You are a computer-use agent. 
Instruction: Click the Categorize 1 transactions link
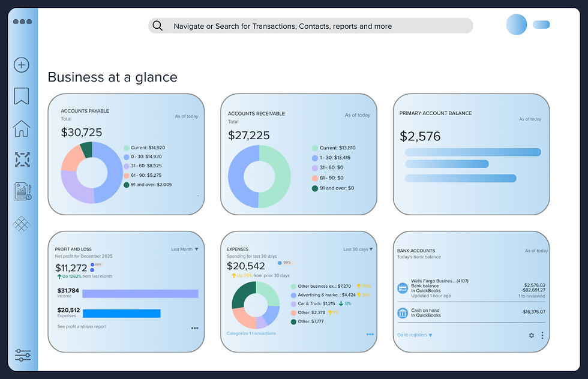coord(251,333)
